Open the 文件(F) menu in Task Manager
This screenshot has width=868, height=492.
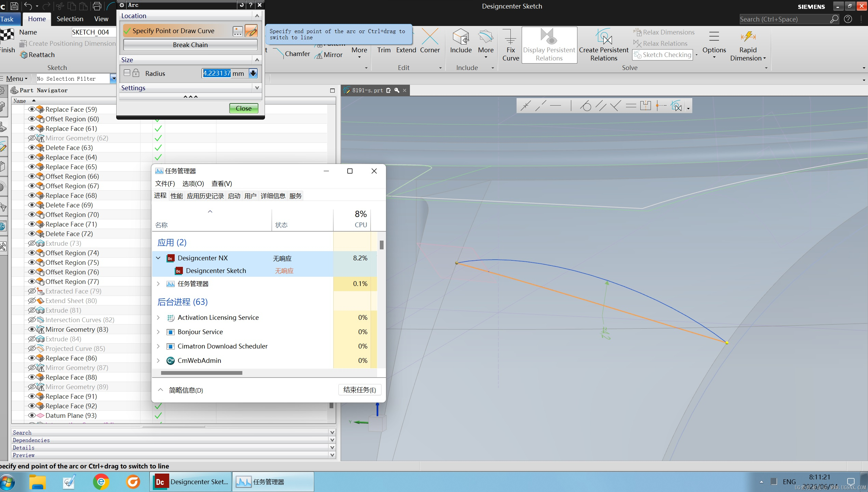(x=165, y=183)
